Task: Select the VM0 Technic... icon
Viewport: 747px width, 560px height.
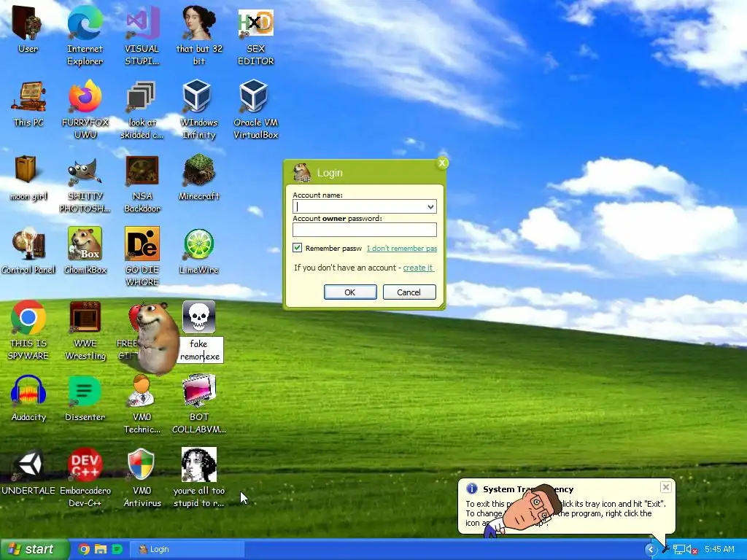Action: click(141, 391)
